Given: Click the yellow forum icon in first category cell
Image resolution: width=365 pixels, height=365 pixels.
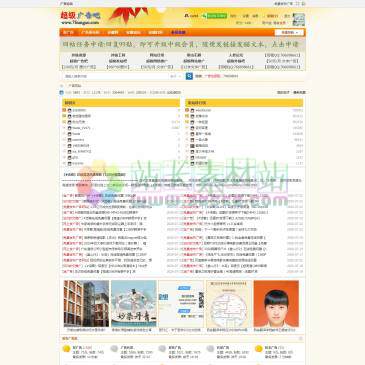Looking at the screenshot, I should [66, 349].
